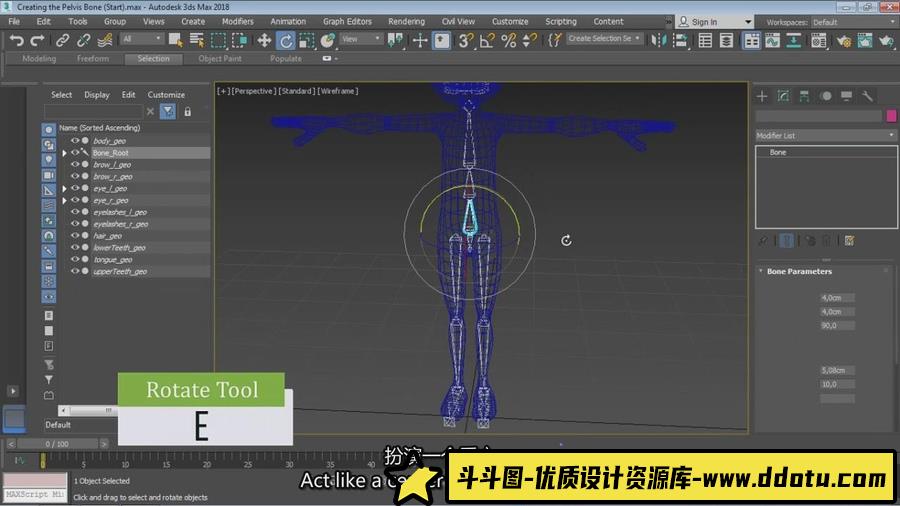Click the Display tab in command panel
Image resolution: width=900 pixels, height=506 pixels.
[847, 96]
